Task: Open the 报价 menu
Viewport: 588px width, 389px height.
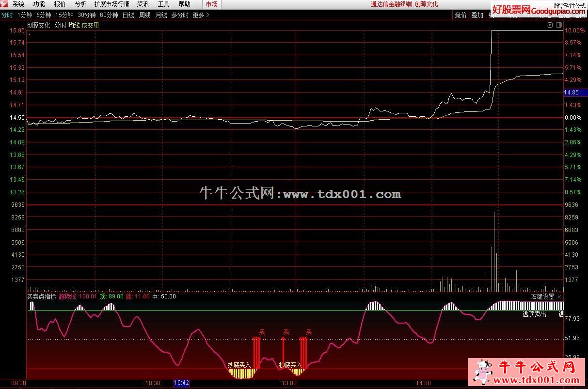Action: coord(60,4)
